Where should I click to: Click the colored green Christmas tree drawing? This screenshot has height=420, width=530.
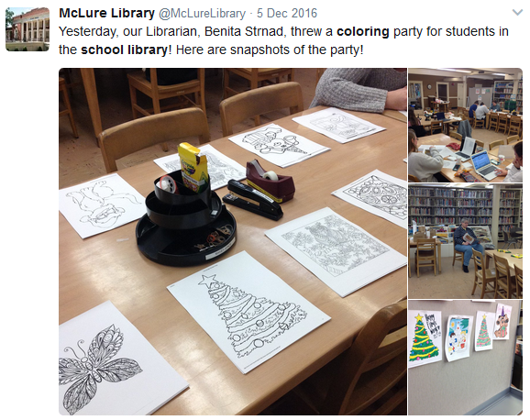[x=421, y=338]
